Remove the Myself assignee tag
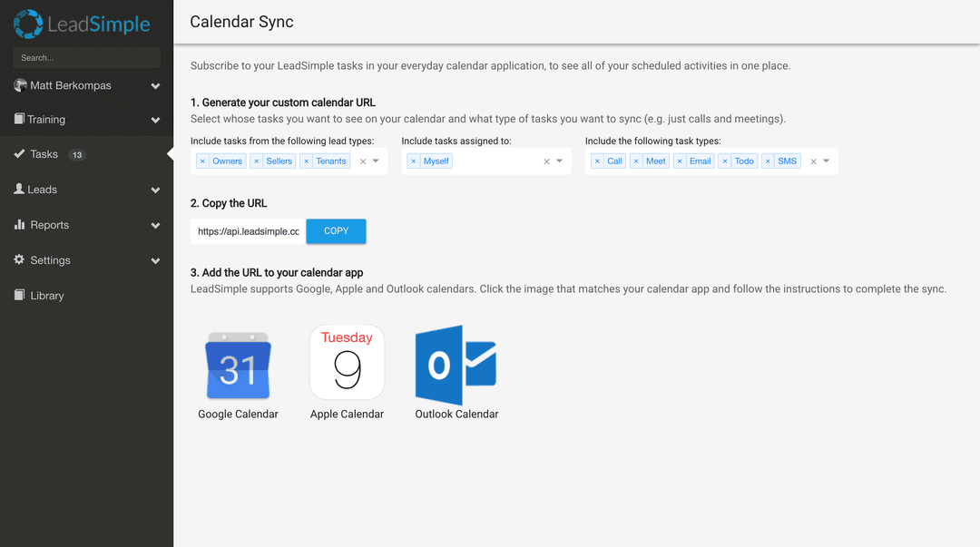 [x=414, y=161]
